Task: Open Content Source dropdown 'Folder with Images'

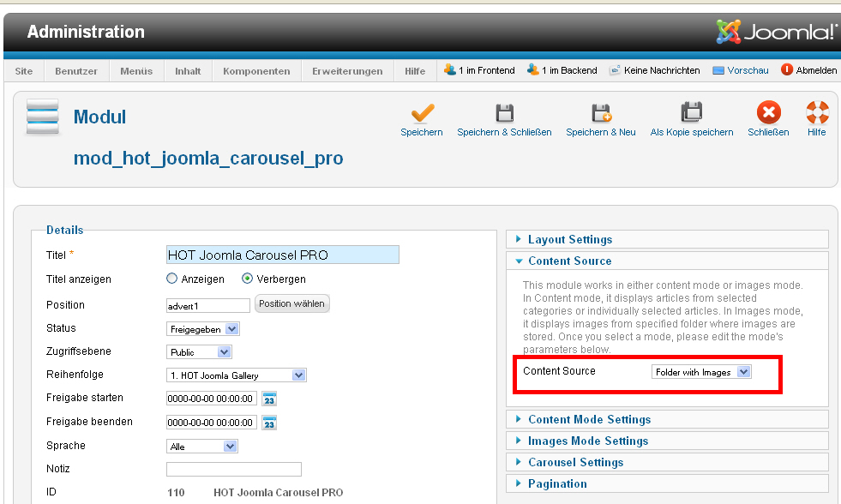Action: [x=701, y=372]
